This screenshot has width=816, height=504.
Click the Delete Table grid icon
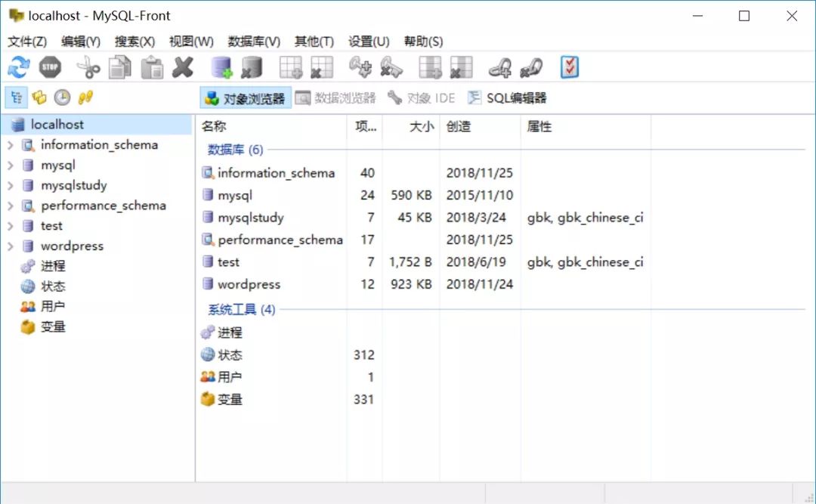[322, 67]
